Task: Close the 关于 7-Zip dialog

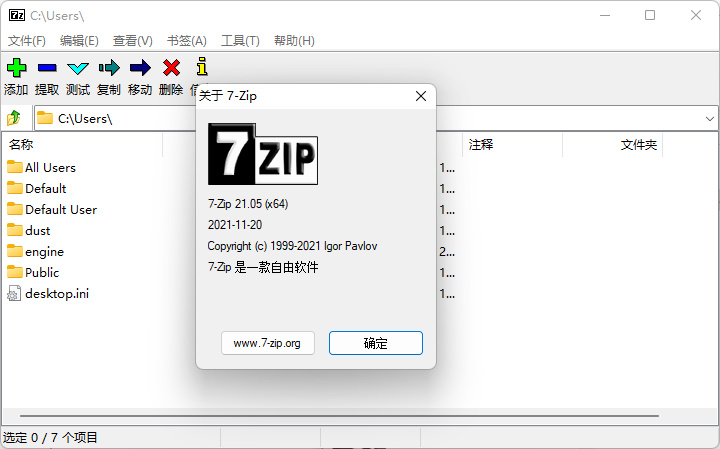Action: tap(421, 96)
